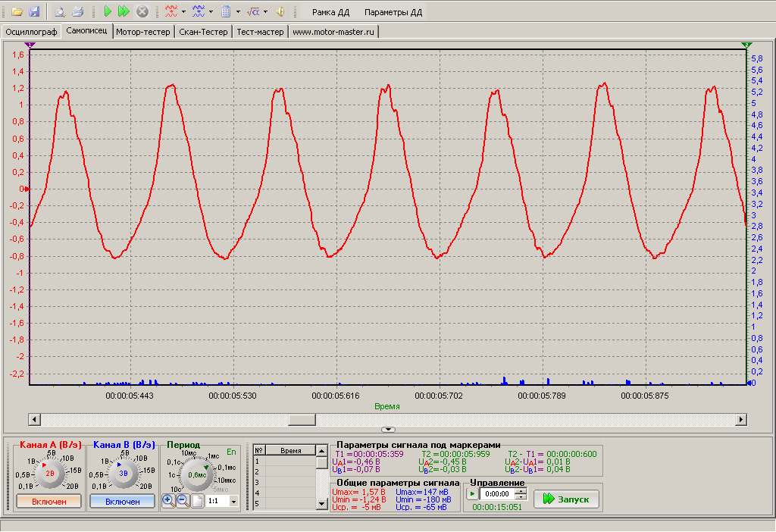Open the calculator tool icon
This screenshot has height=532, width=776.
tap(226, 11)
